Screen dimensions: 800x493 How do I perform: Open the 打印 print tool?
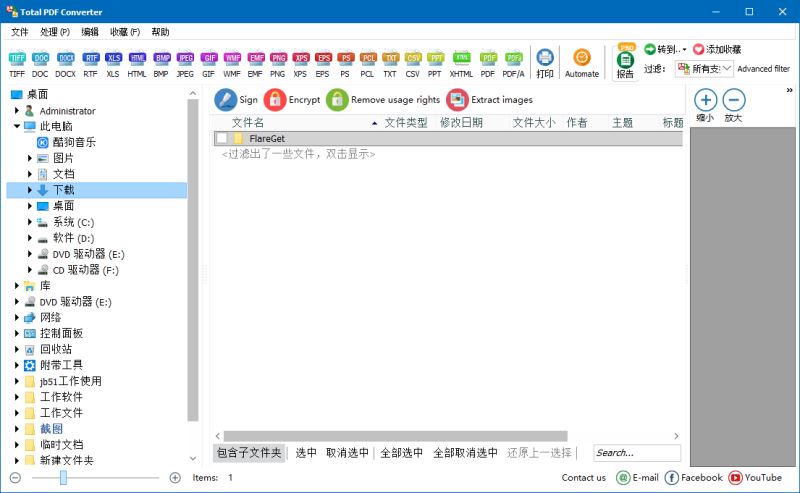click(x=545, y=63)
